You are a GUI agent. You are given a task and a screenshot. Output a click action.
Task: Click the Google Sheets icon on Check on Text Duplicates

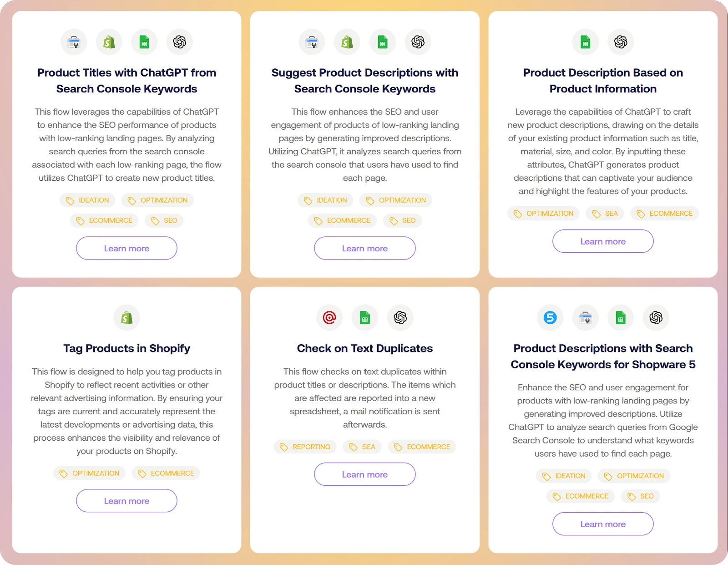364,318
